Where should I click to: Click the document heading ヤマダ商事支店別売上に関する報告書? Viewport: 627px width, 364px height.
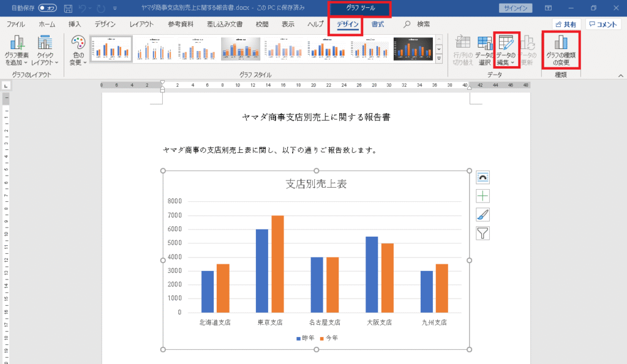pos(316,117)
